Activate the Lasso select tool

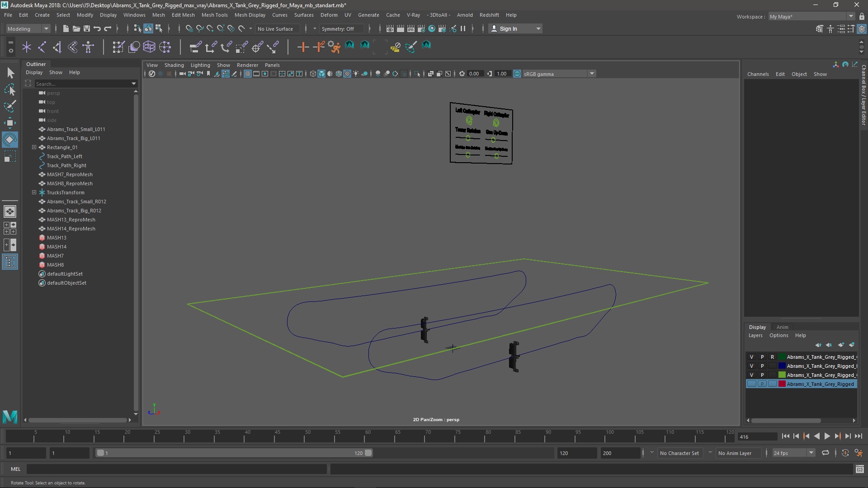tap(10, 90)
